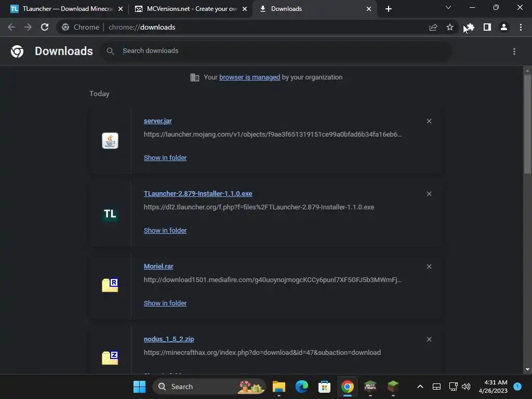Click the browser forward arrow
The width and height of the screenshot is (532, 399).
click(x=28, y=27)
